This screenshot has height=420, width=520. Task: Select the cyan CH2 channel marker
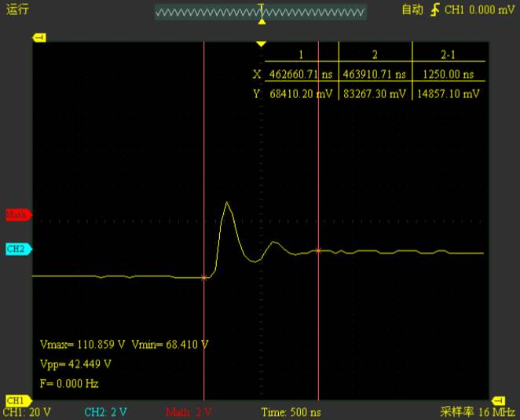point(16,249)
